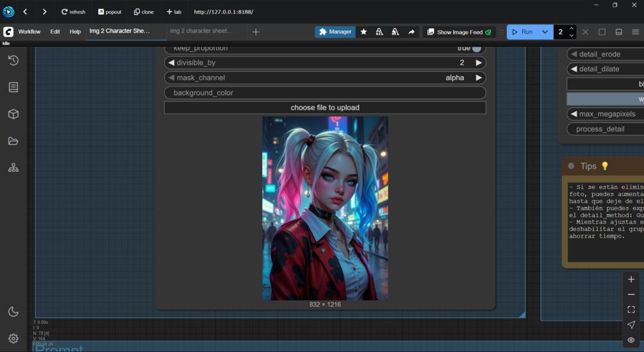The height and width of the screenshot is (352, 644).
Task: Switch to the img 2 character sheet... tab
Action: click(206, 31)
